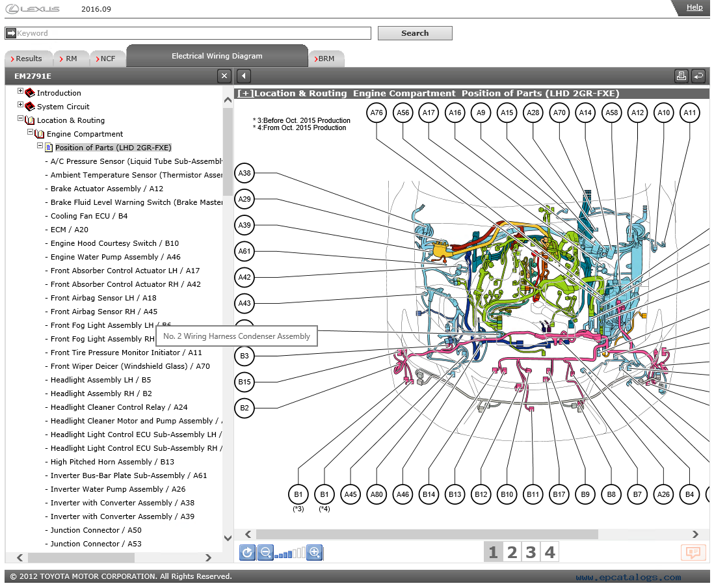Select connector callout A45 at diagram bottom

(350, 494)
